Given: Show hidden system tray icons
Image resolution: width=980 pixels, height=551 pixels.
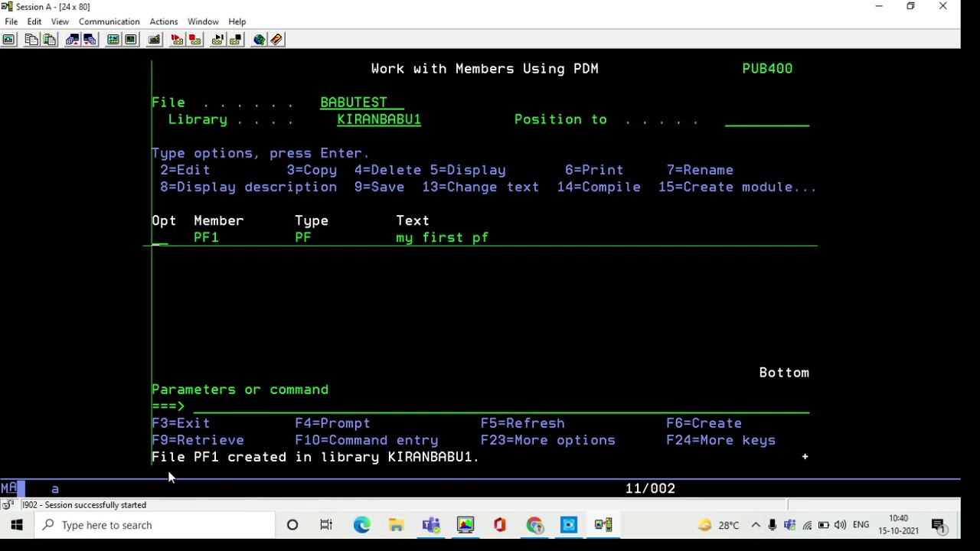Looking at the screenshot, I should 756,525.
